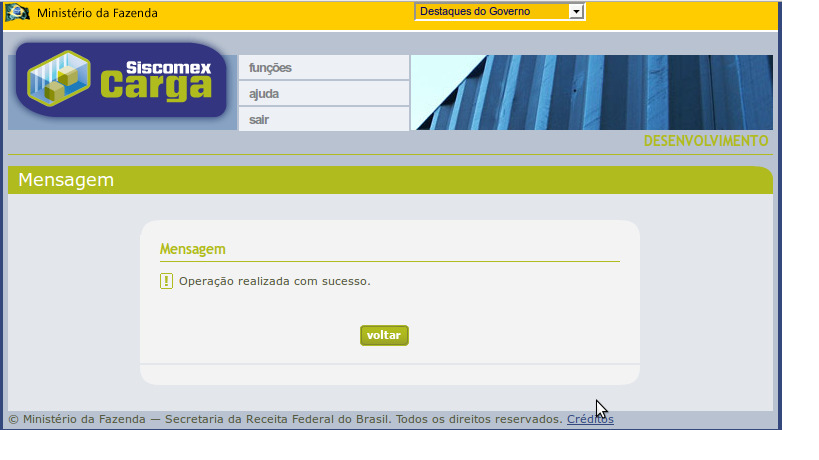This screenshot has height=460, width=819.
Task: Select sair to log out
Action: (324, 119)
